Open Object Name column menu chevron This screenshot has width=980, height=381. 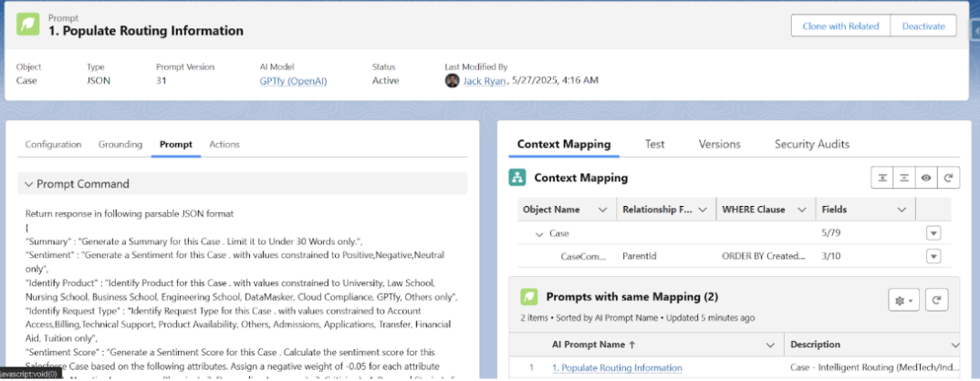click(603, 210)
